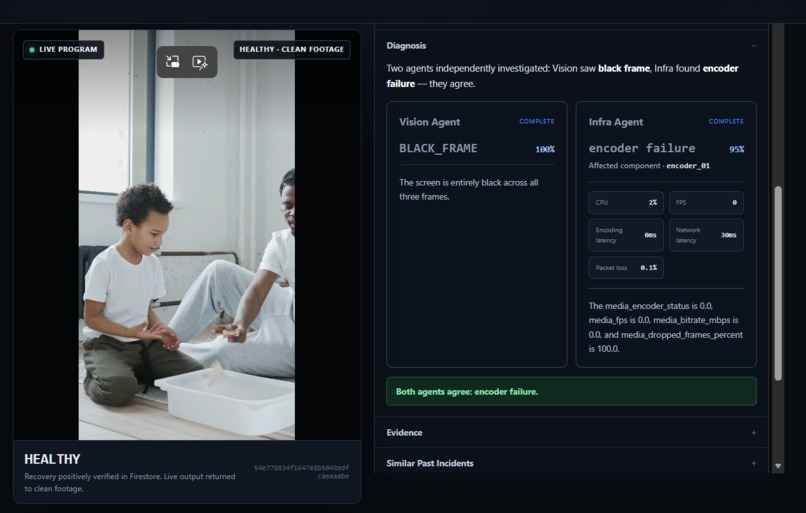Click the BLACK_FRAME label
This screenshot has width=806, height=513.
coord(438,148)
